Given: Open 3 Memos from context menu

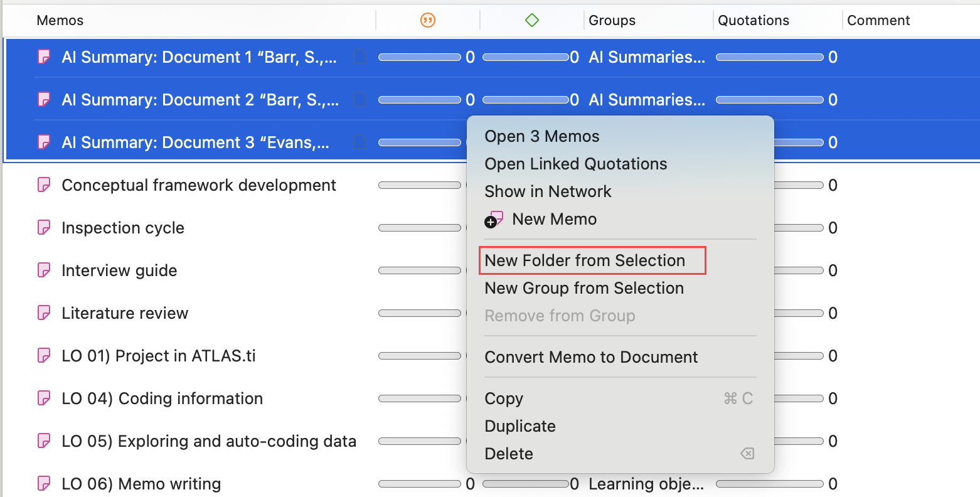Looking at the screenshot, I should click(x=541, y=136).
